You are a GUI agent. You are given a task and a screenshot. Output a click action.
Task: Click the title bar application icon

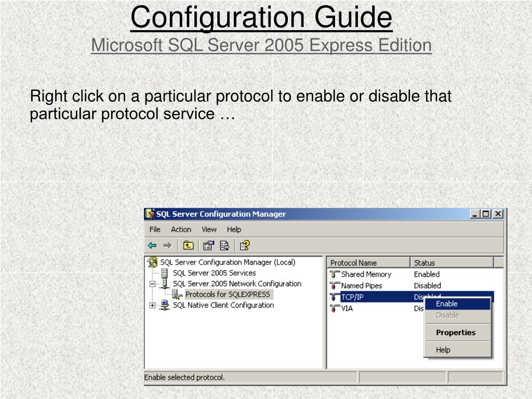pos(150,214)
